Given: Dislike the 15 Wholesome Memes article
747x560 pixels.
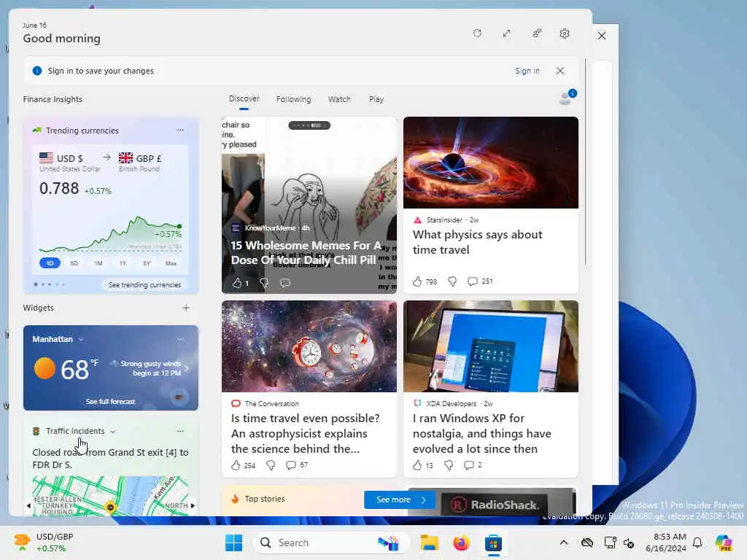Looking at the screenshot, I should coord(264,283).
